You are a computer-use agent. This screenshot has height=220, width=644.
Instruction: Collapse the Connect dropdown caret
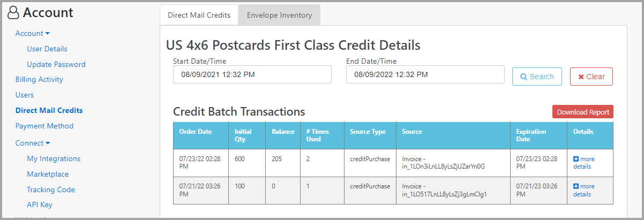48,143
